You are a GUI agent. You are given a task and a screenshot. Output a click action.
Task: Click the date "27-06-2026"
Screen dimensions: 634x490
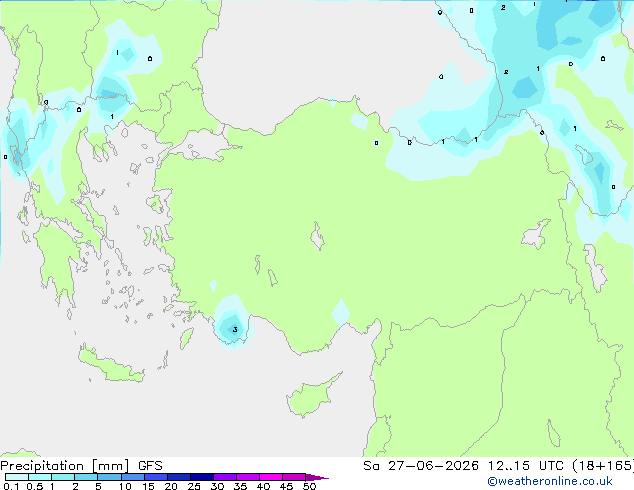[x=433, y=466]
